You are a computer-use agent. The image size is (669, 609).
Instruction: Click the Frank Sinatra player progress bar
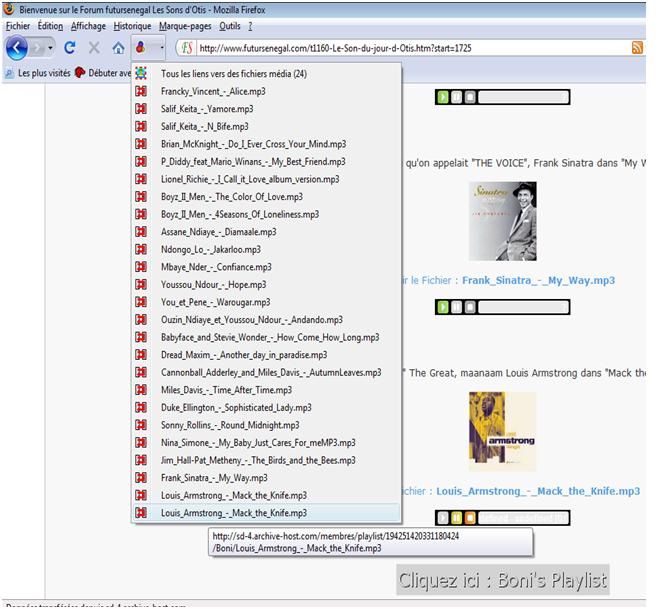(524, 307)
